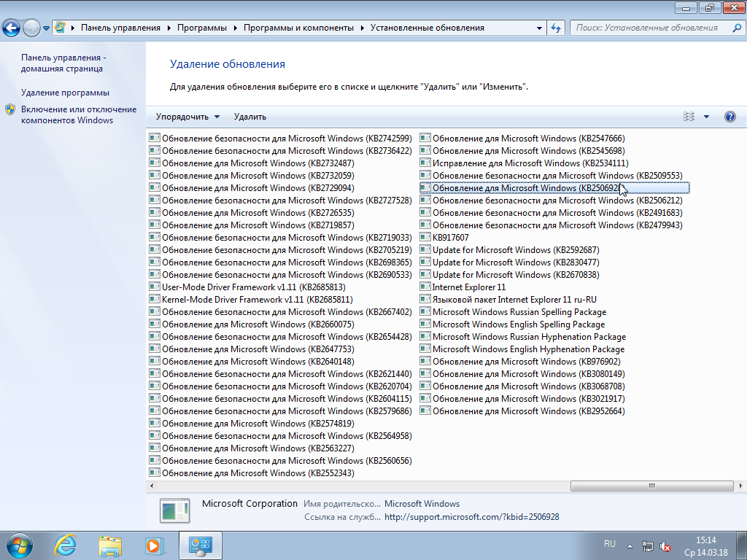Screen dimensions: 747x560
Task: Go back with the Back arrow button
Action: 12,28
